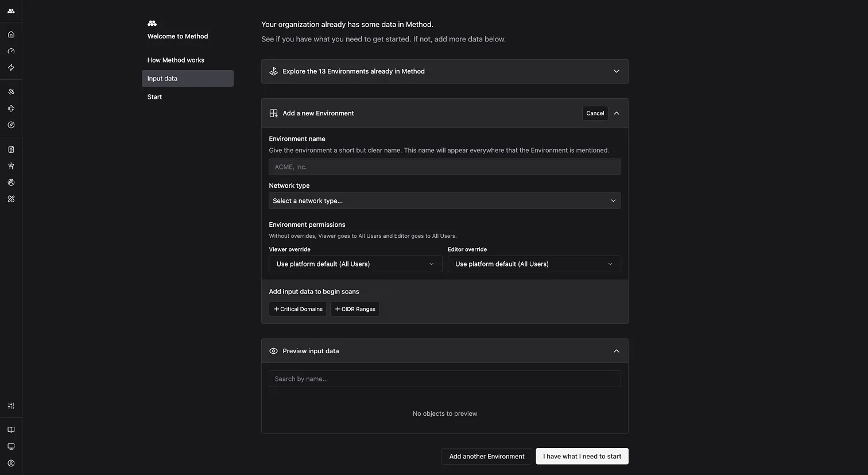Screen dimensions: 868x475
Task: Open the sliders settings icon in the sidebar
Action: click(11, 406)
